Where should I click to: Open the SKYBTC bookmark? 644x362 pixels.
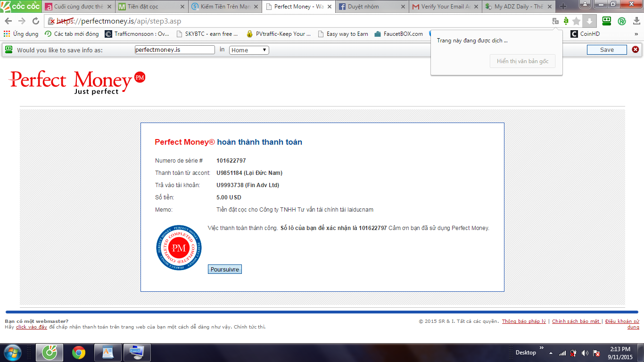tap(207, 34)
